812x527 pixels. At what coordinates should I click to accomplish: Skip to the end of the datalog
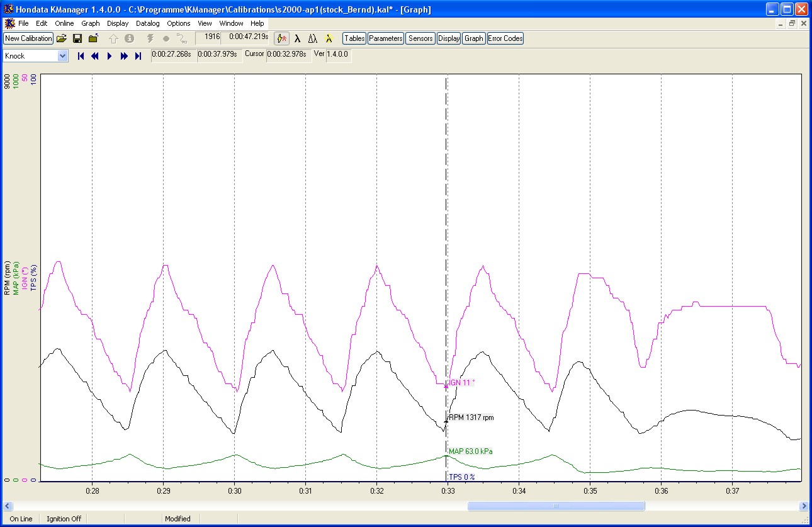click(138, 56)
